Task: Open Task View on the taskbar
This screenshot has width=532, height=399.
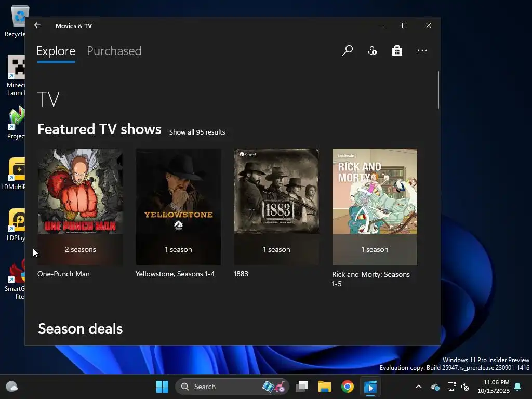Action: pyautogui.click(x=302, y=387)
